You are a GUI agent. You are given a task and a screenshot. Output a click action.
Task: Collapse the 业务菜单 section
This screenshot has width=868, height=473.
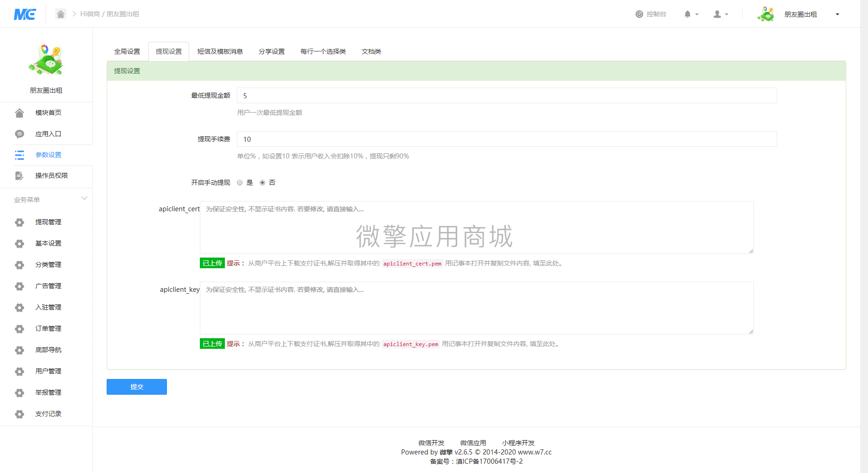[84, 198]
